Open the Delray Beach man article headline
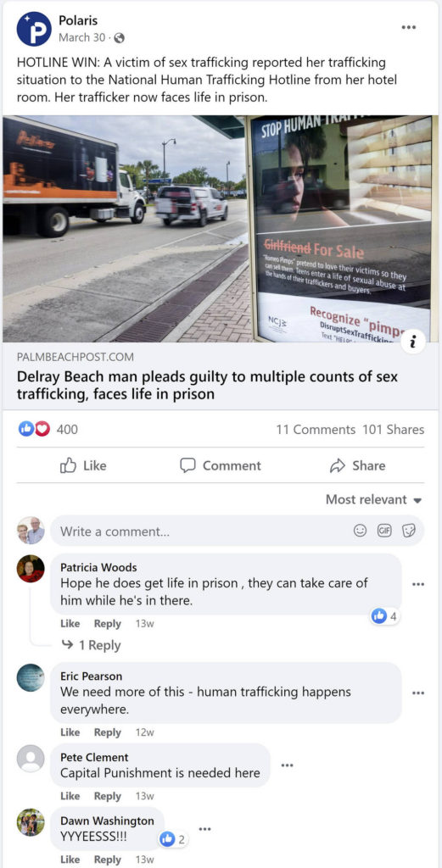 [208, 386]
